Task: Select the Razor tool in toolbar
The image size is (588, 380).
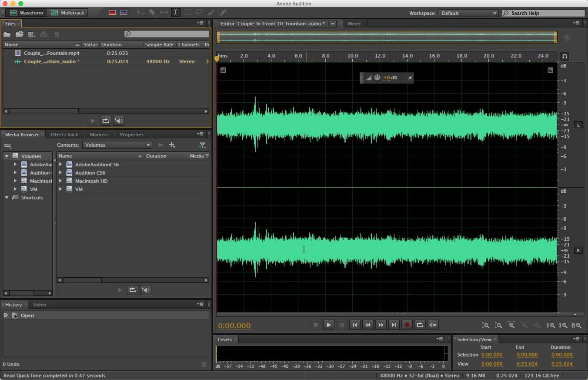Action: click(x=152, y=13)
